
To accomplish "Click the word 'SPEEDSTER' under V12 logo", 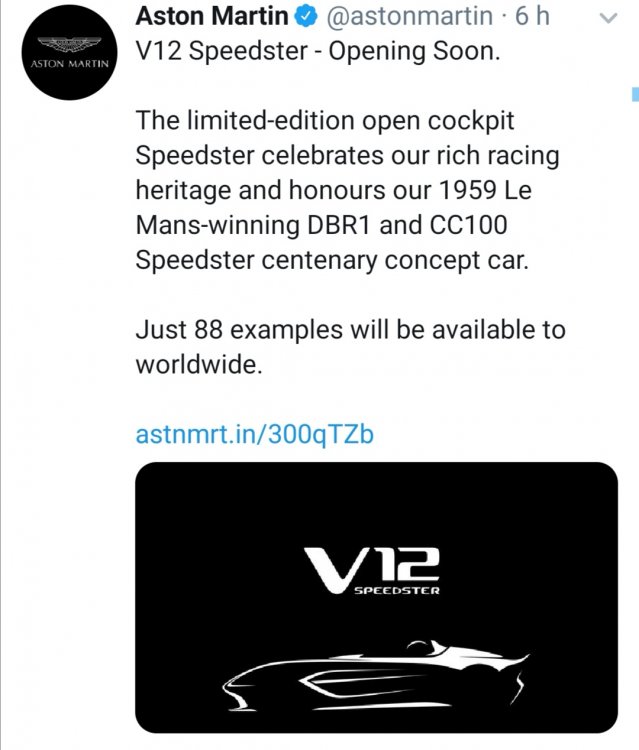I will (x=397, y=590).
